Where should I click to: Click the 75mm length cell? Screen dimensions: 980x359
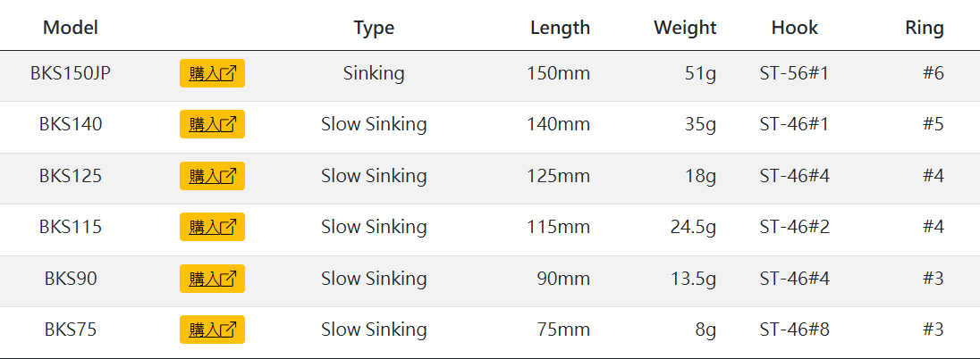[x=563, y=330]
